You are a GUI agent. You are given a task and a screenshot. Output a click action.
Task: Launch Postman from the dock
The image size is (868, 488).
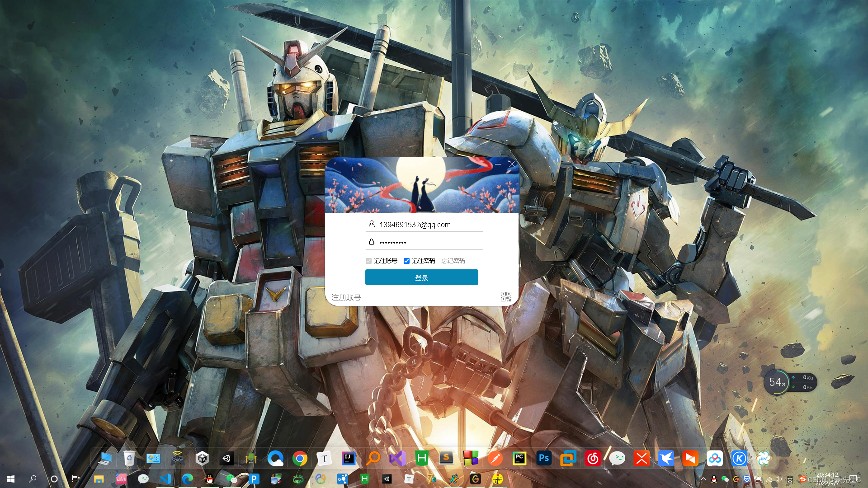tap(495, 459)
